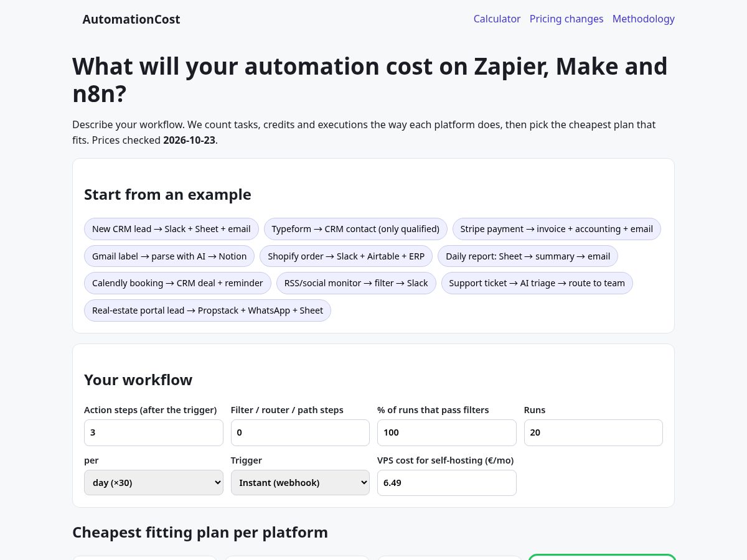Select the Your workflow heading

pos(138,380)
